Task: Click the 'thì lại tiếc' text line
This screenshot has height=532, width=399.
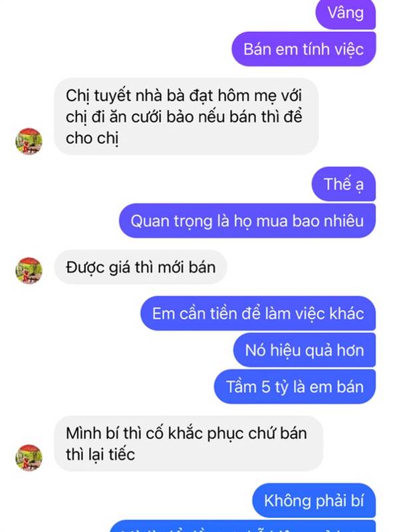Action: tap(100, 455)
